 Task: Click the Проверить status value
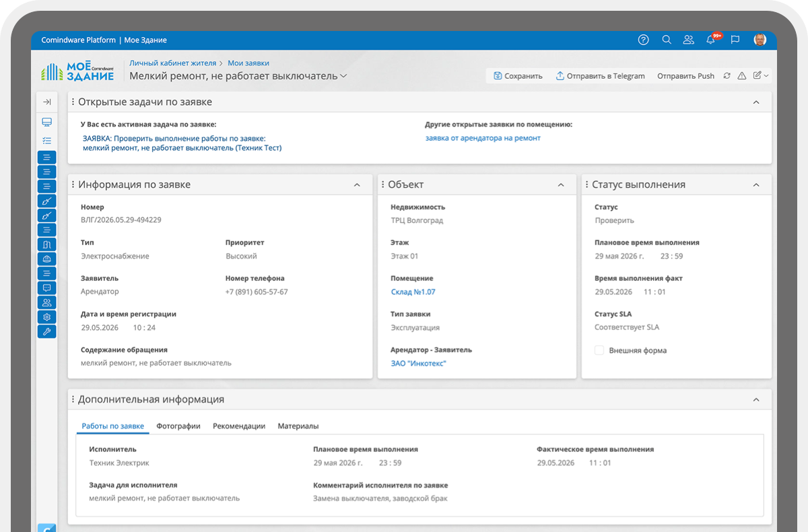click(614, 220)
